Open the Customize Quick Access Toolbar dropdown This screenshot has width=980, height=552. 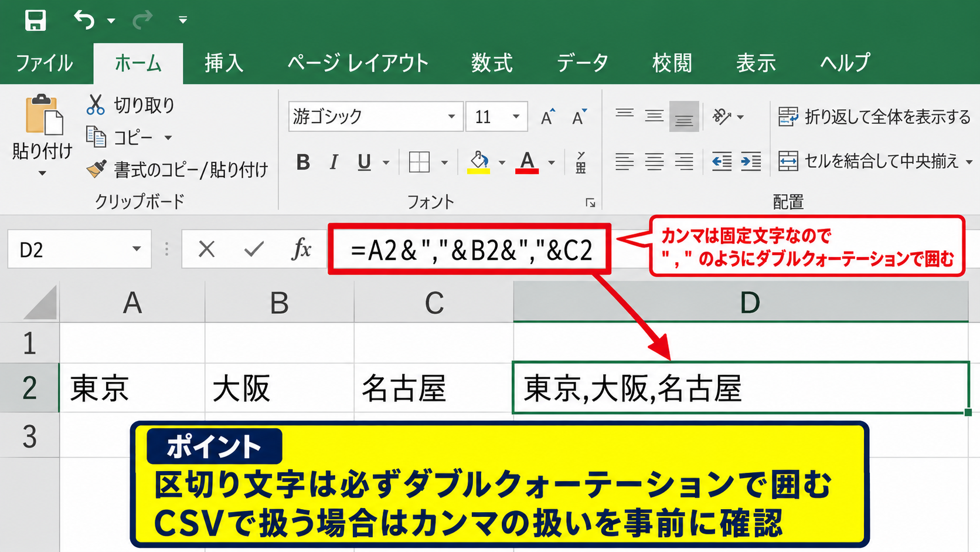tap(183, 21)
